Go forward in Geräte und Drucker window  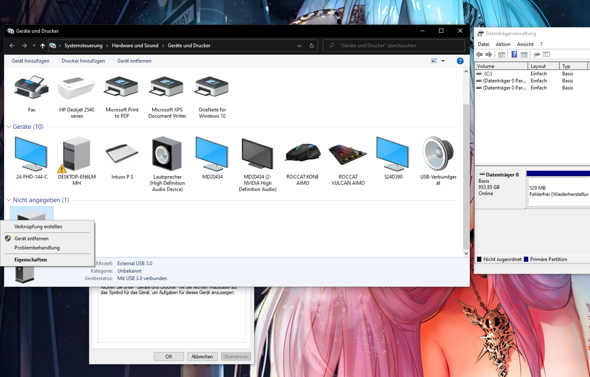[x=24, y=46]
